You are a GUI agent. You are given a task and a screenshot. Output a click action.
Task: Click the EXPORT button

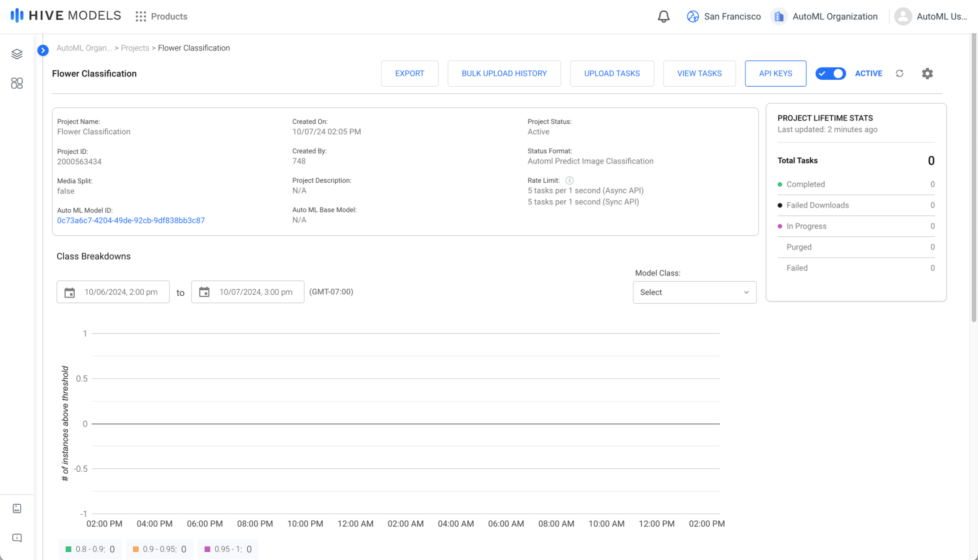(x=410, y=73)
